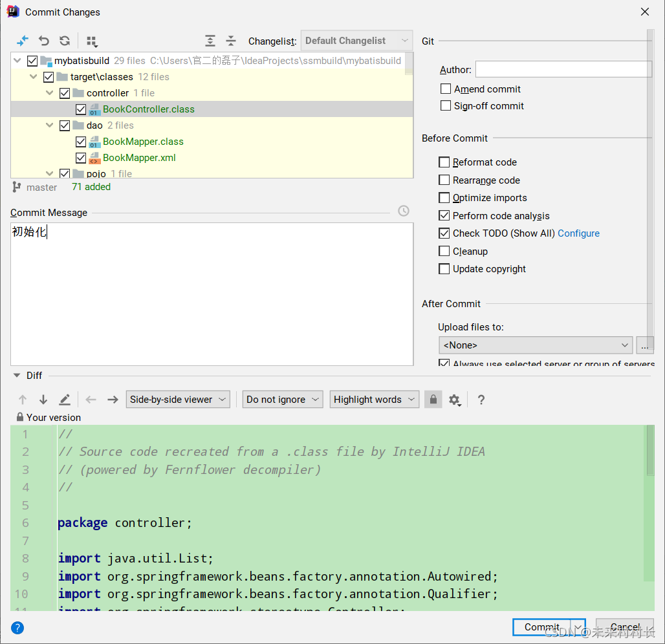Viewport: 665px width, 644px height.
Task: Open the Configure TODO link
Action: [578, 233]
